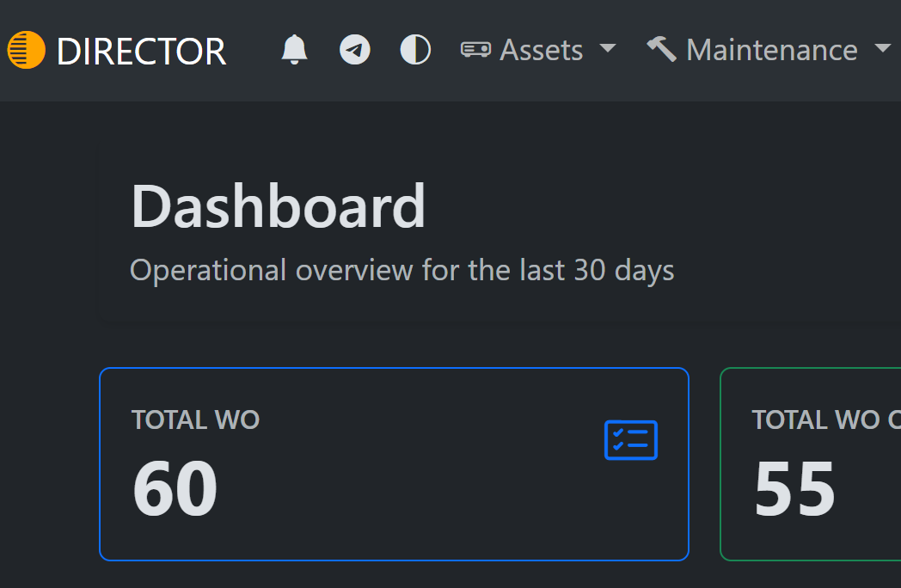Toggle dark/light theme half-circle icon
Viewport: 901px width, 588px height.
pos(415,50)
